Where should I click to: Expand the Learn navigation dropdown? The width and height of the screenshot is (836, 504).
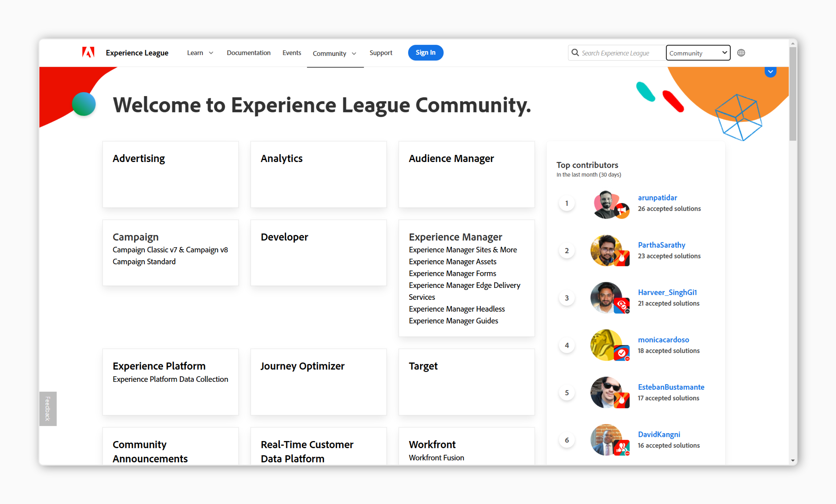pos(200,52)
